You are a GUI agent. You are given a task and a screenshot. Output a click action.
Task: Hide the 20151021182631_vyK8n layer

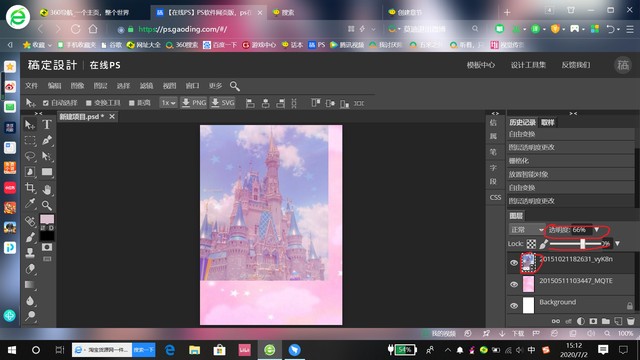click(514, 263)
